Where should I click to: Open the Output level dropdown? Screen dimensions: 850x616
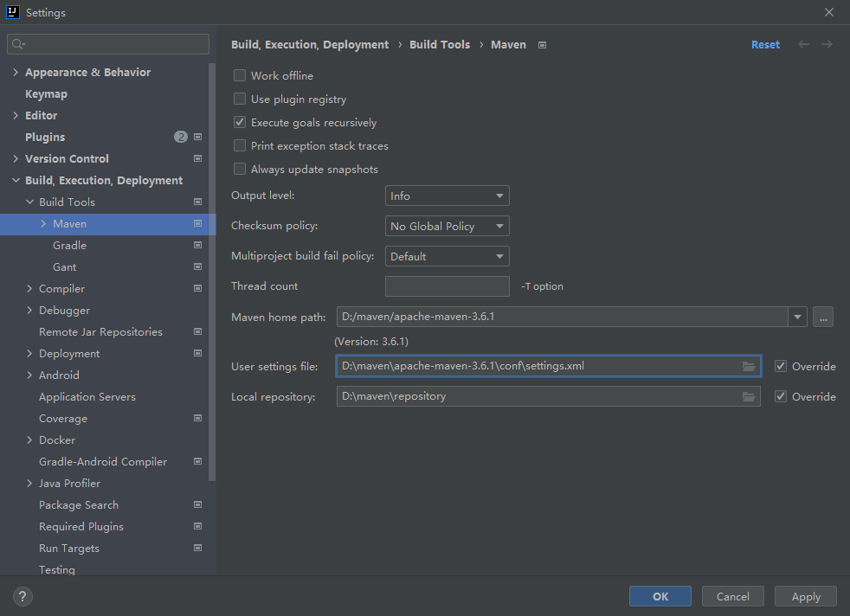(447, 196)
